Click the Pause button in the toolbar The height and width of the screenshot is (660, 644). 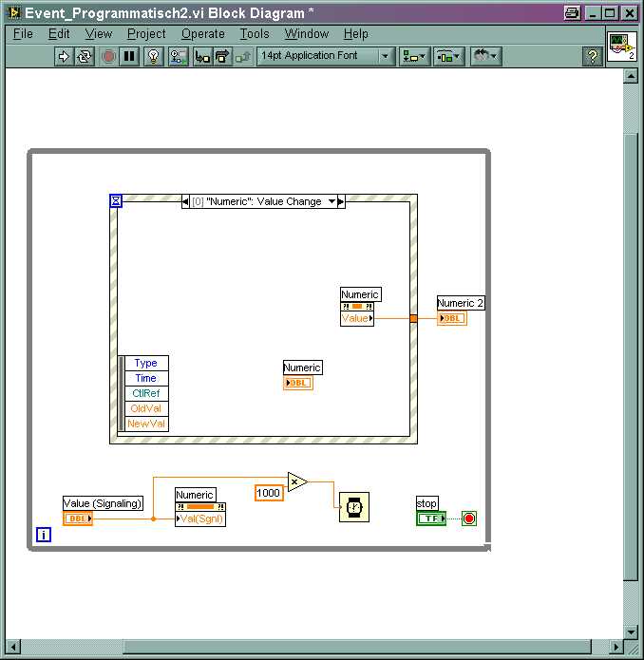click(129, 56)
